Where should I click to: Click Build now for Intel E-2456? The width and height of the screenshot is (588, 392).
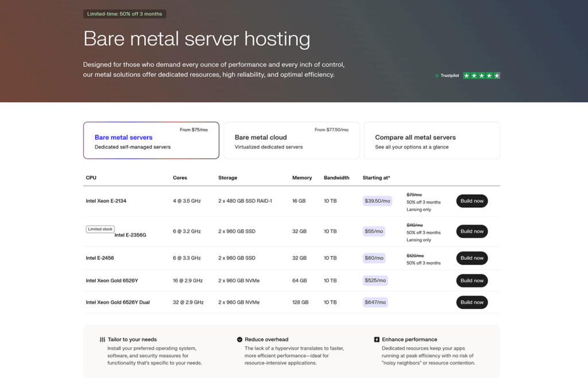472,258
